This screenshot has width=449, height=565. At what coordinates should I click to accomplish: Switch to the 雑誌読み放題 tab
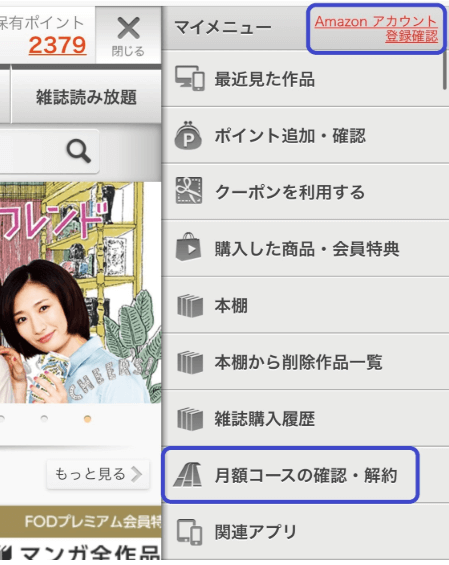point(86,97)
